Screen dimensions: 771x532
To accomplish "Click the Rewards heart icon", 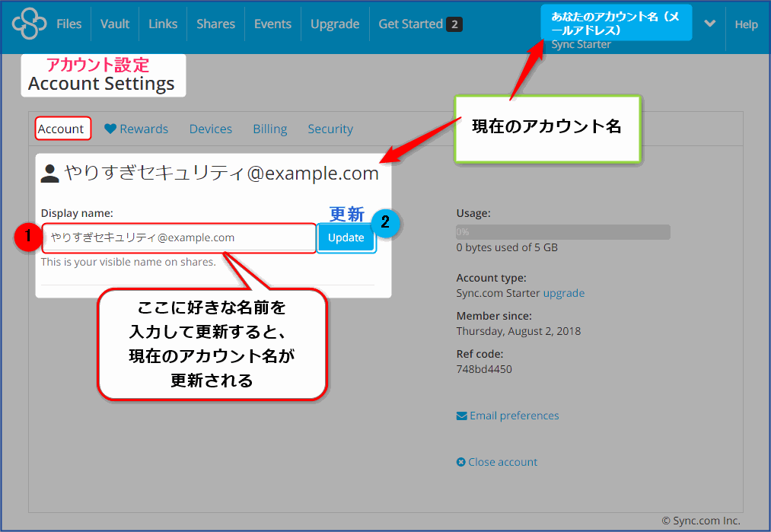I will (x=110, y=129).
